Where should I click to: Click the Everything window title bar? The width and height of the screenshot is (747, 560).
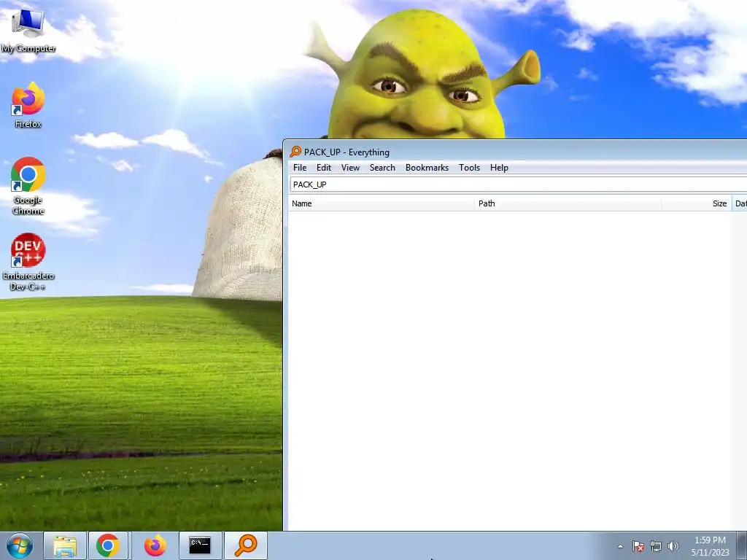tap(514, 152)
